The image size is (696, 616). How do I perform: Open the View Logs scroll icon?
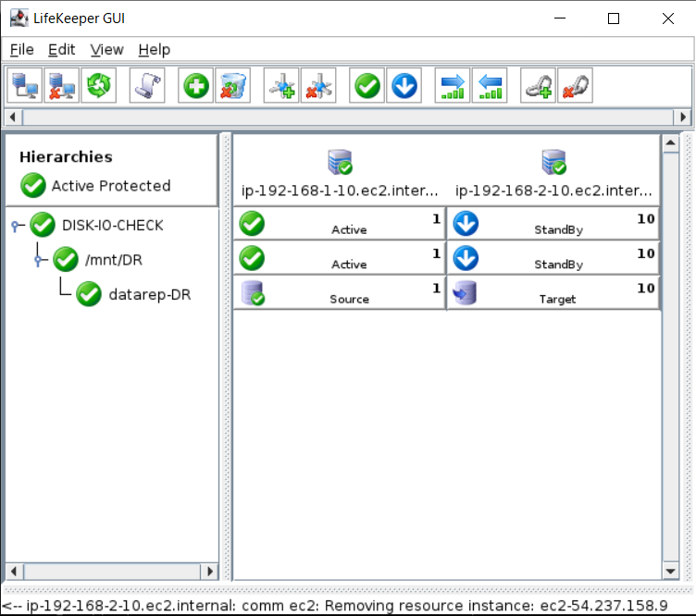[x=147, y=86]
